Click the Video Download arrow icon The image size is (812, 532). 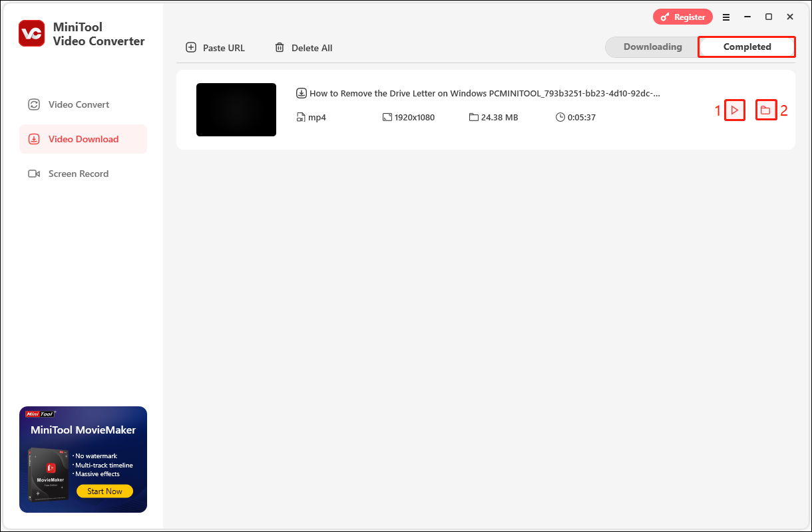[x=34, y=139]
